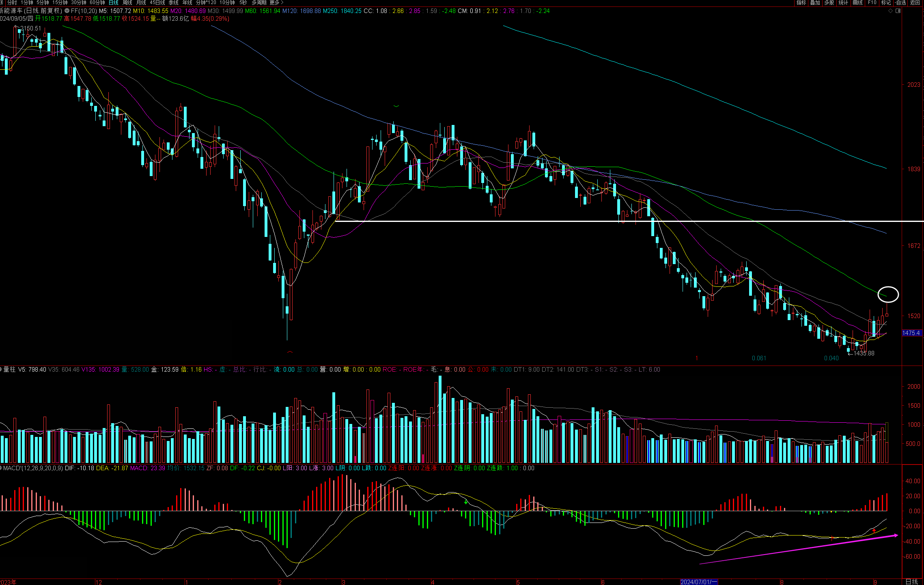Click the 1672 price axis label
The image size is (924, 585).
(914, 246)
